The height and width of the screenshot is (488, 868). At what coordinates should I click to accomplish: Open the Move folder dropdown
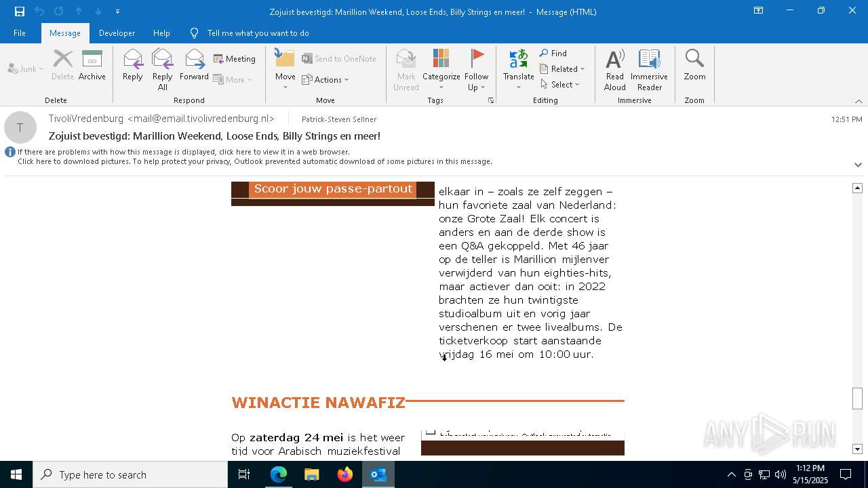pos(285,70)
